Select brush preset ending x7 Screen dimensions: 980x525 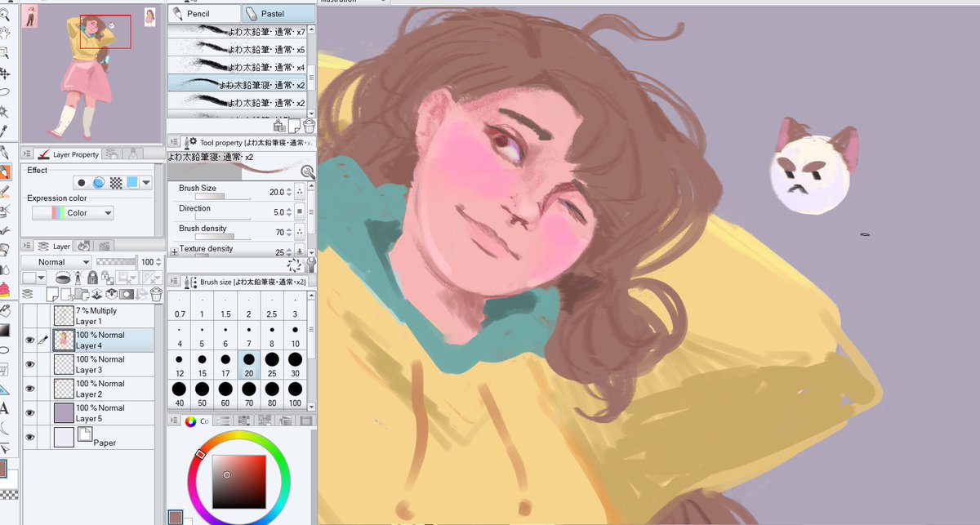(x=237, y=31)
